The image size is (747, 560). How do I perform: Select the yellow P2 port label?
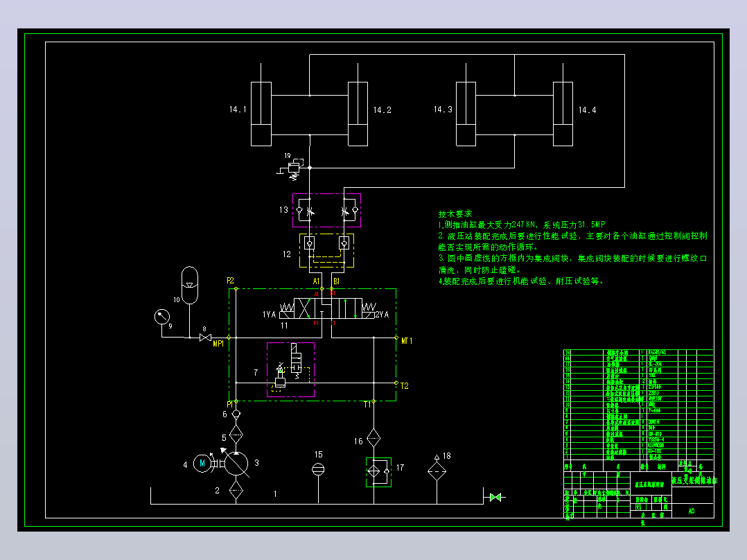[231, 281]
